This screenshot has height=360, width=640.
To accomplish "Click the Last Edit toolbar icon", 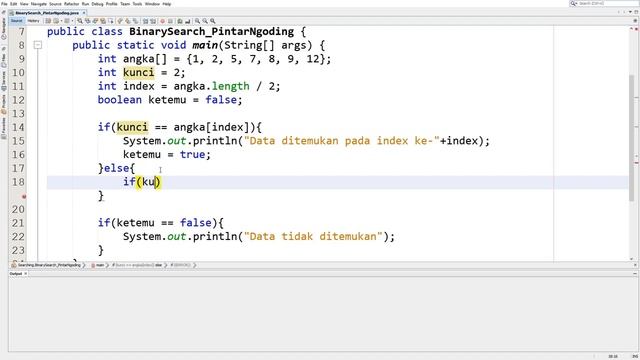I will click(47, 21).
